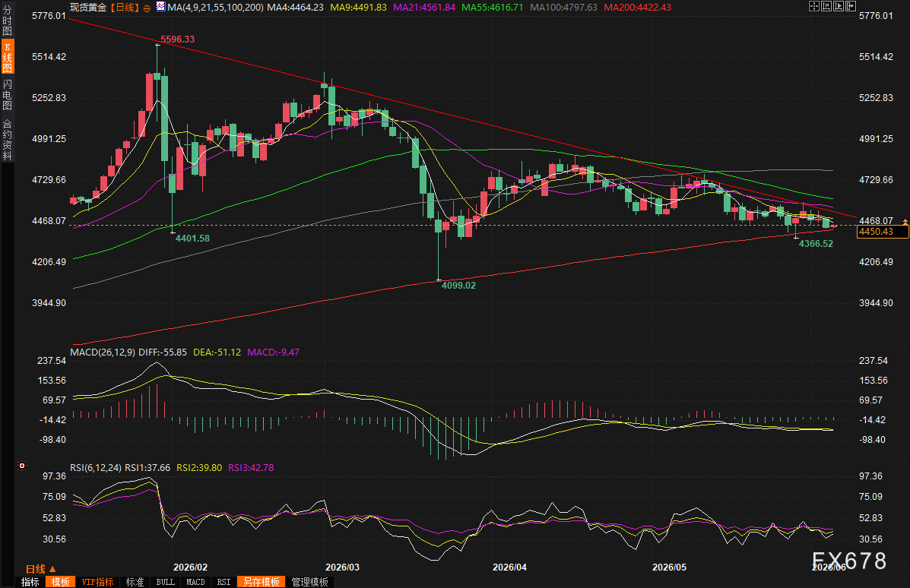Image resolution: width=910 pixels, height=588 pixels.
Task: Click the 97.36 RSI right axis value
Action: tap(870, 476)
